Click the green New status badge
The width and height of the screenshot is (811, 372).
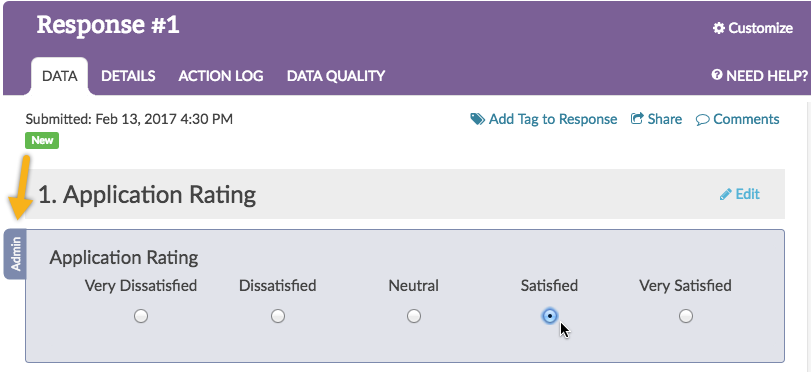(42, 140)
